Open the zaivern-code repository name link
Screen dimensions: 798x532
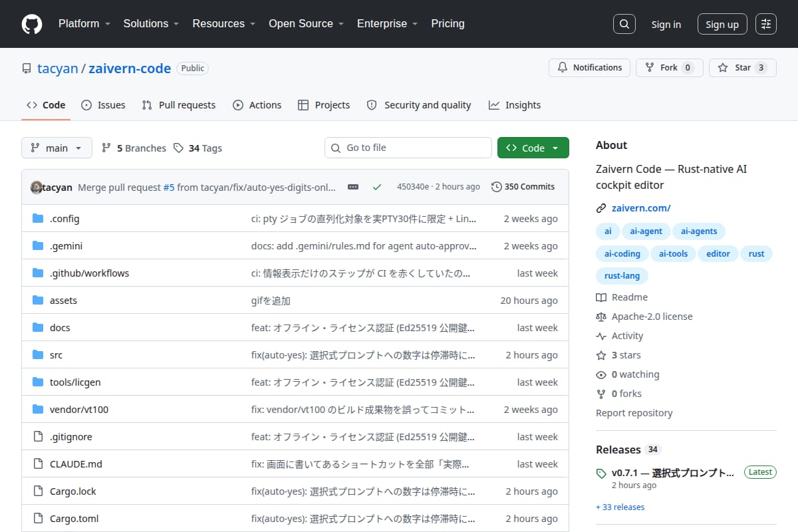pyautogui.click(x=130, y=68)
